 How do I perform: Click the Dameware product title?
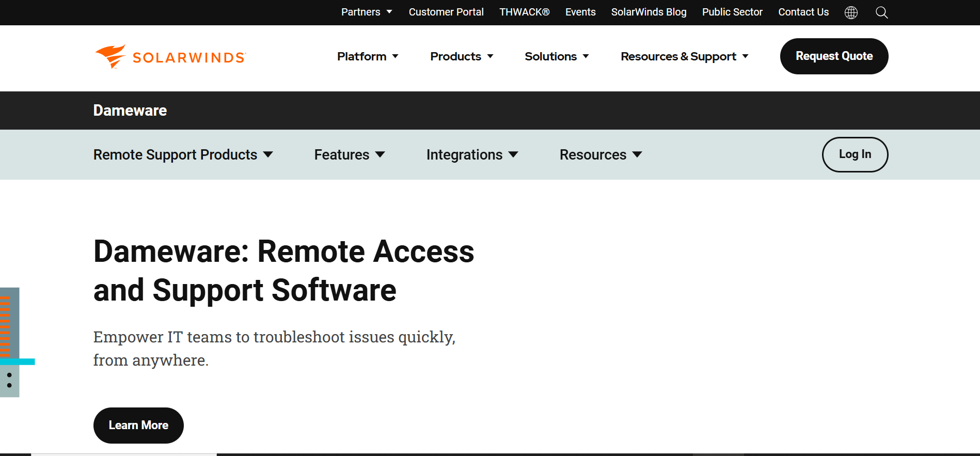130,111
